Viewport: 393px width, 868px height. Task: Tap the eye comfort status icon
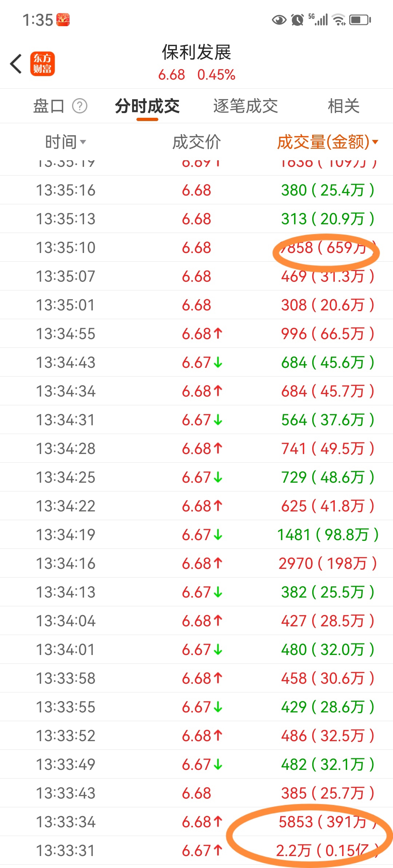(279, 20)
